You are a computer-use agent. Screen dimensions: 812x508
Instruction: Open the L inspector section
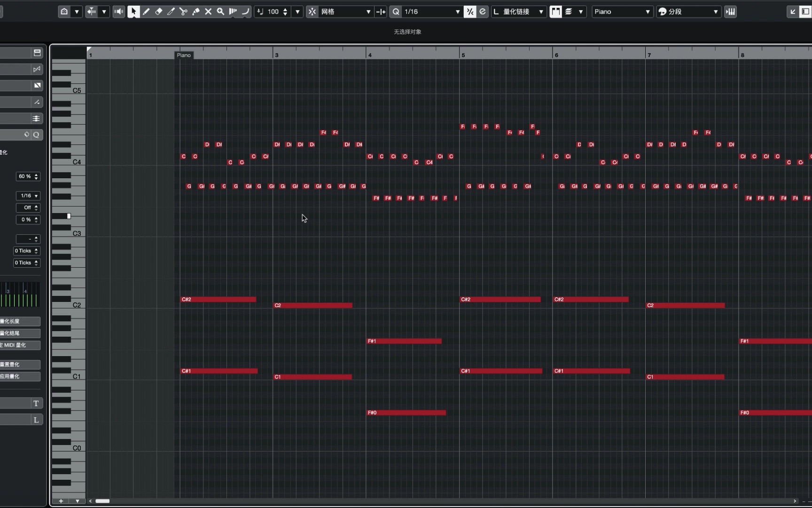pyautogui.click(x=36, y=420)
